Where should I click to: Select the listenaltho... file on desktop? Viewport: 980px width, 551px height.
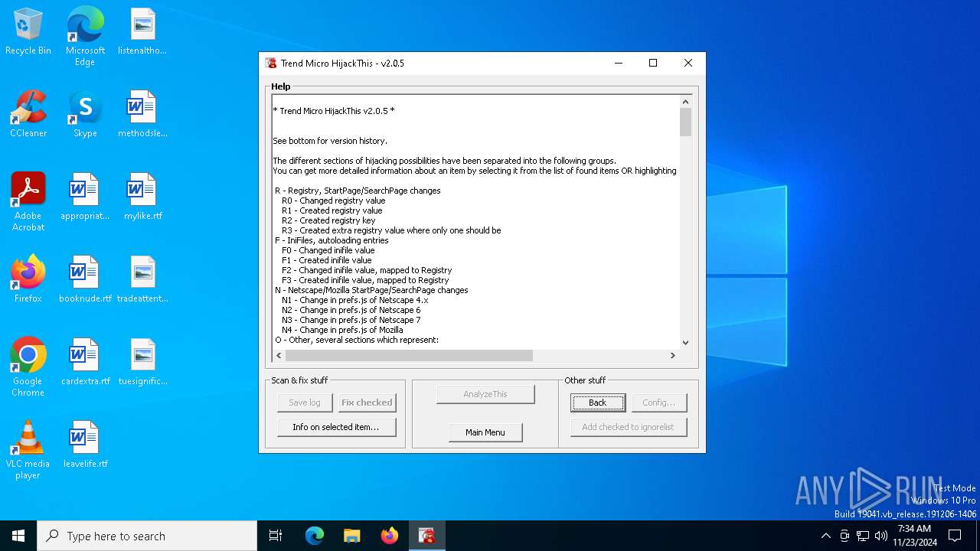point(142,32)
